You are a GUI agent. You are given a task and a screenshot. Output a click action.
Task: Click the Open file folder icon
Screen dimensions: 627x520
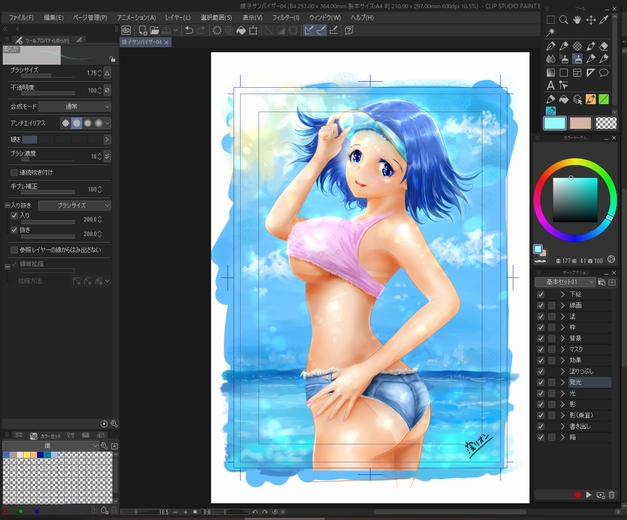(x=154, y=30)
